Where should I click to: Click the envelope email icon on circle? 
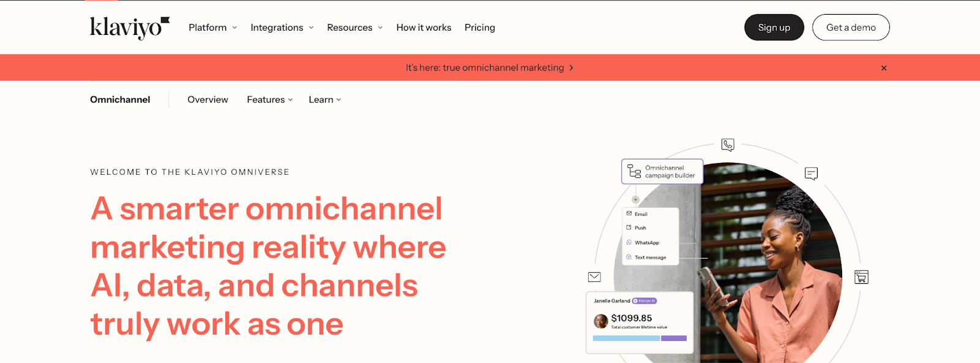coord(594,277)
